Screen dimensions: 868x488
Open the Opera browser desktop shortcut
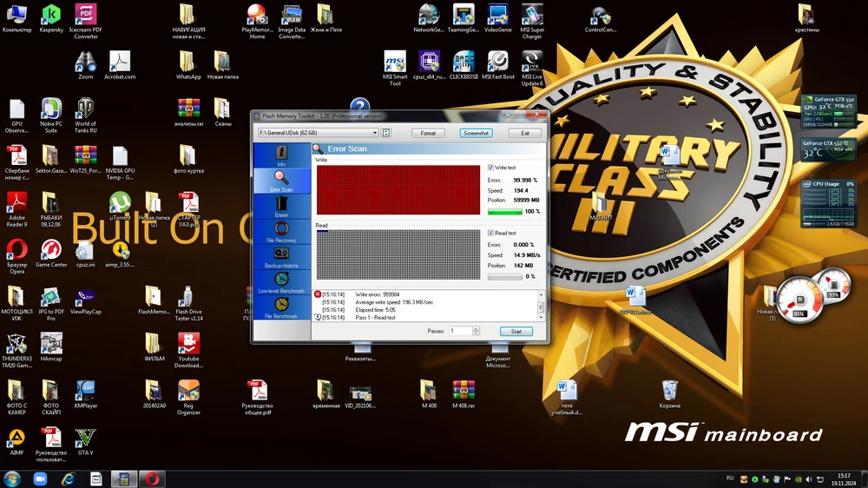coord(16,256)
